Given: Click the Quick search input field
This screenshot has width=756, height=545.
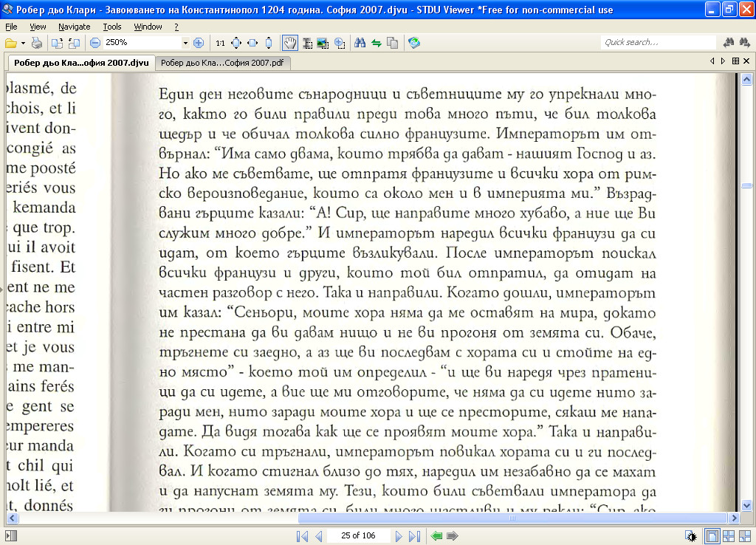Looking at the screenshot, I should pyautogui.click(x=657, y=43).
